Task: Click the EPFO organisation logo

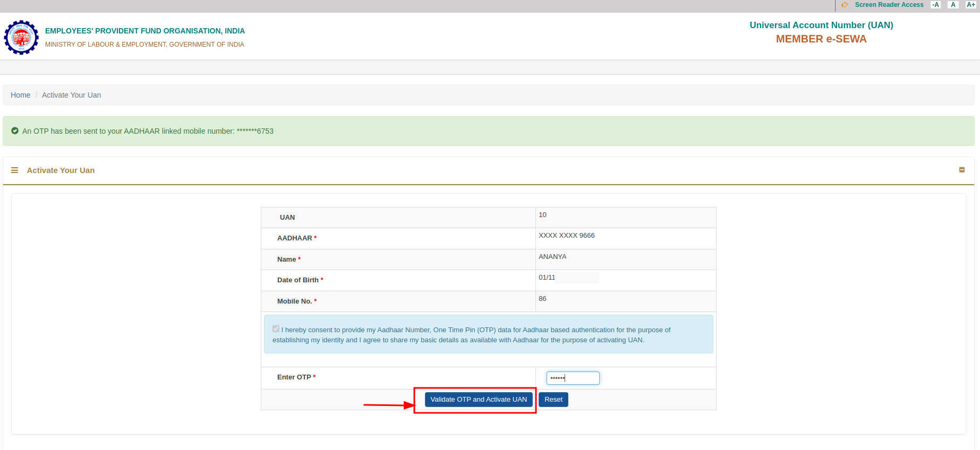Action: 21,37
